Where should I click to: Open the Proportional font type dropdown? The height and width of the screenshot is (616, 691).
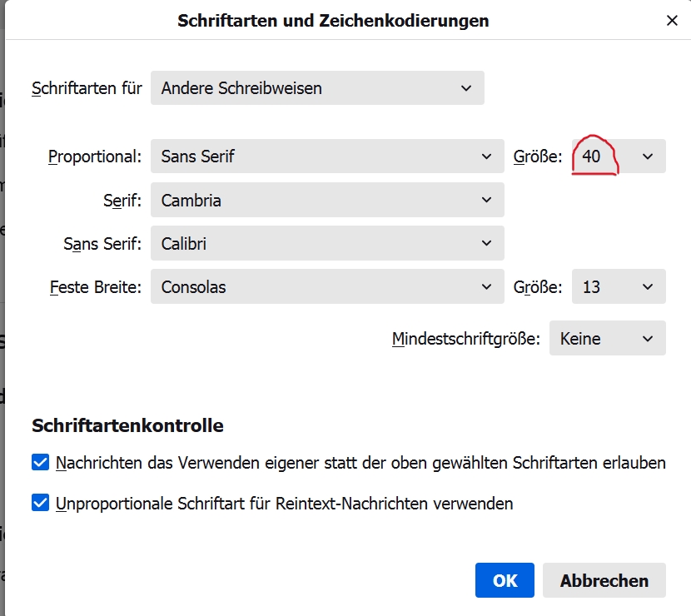pos(326,156)
